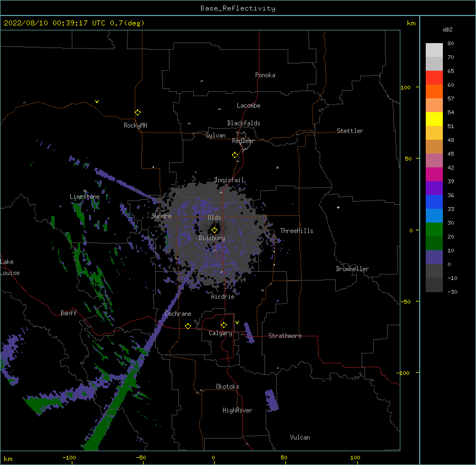Click the purple echo west of Strathmore
The width and height of the screenshot is (476, 465).
point(249,332)
